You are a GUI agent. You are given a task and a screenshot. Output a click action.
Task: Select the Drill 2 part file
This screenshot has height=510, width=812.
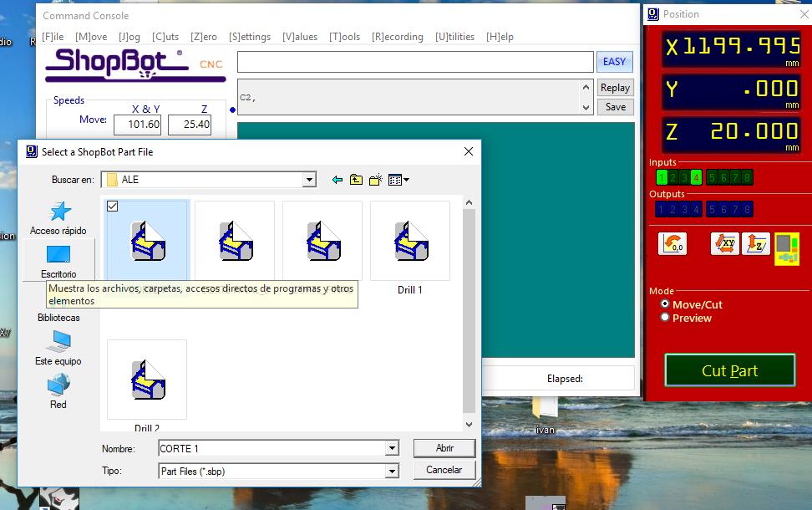tap(147, 385)
